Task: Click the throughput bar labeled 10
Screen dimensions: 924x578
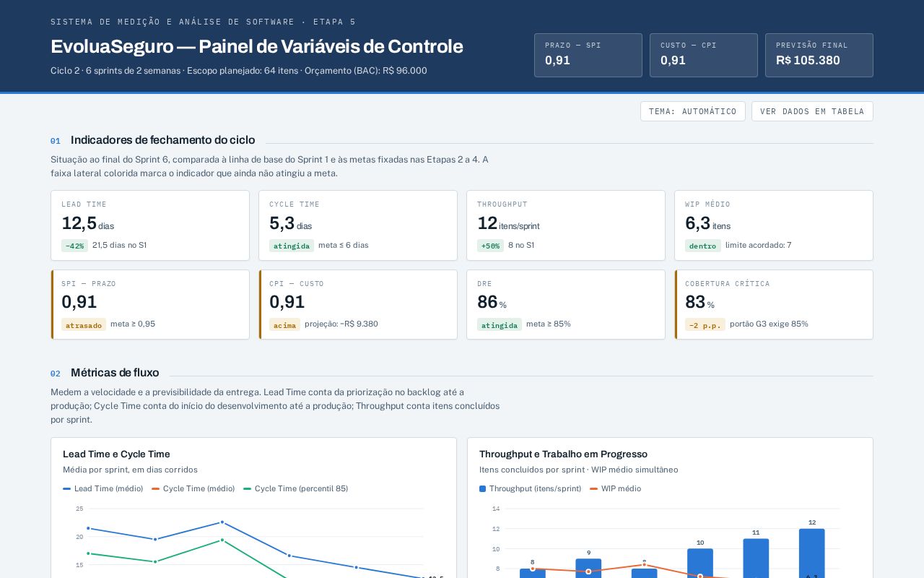Action: pyautogui.click(x=700, y=564)
